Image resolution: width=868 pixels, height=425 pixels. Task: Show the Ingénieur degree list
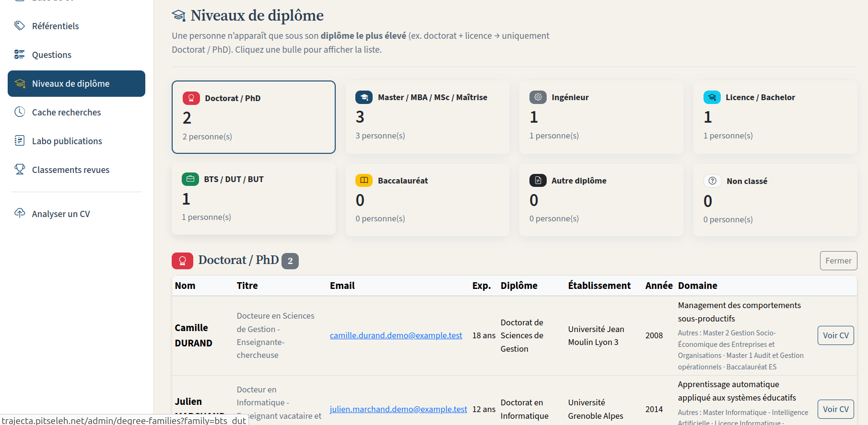tap(601, 117)
